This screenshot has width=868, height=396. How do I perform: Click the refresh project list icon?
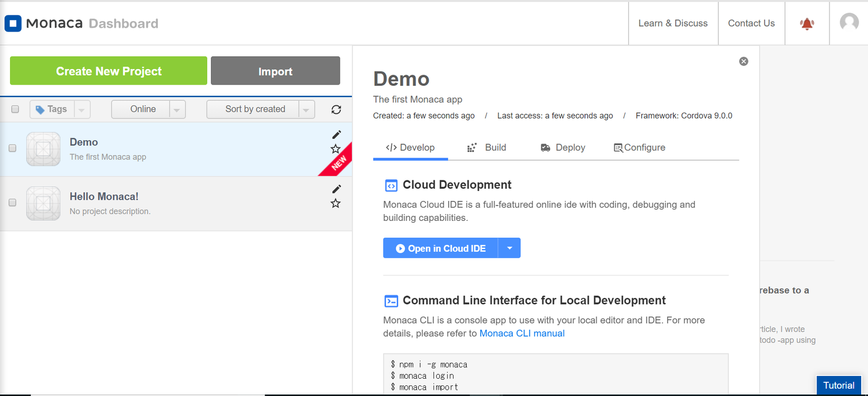pyautogui.click(x=336, y=109)
